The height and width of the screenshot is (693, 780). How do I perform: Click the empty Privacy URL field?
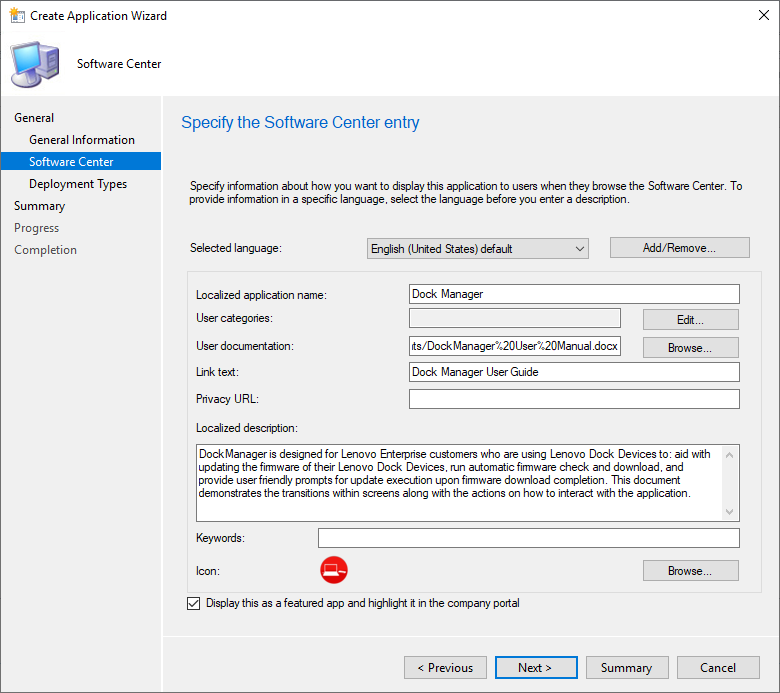(574, 399)
